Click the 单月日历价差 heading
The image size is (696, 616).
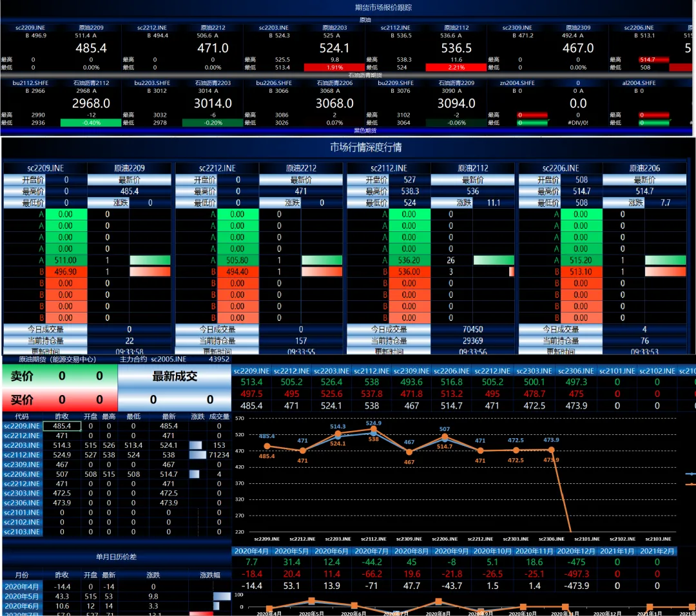pos(116,557)
